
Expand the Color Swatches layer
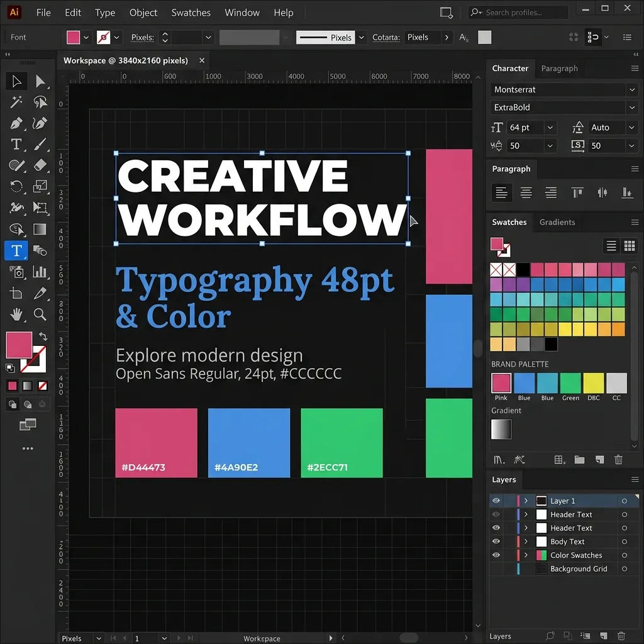pyautogui.click(x=526, y=555)
